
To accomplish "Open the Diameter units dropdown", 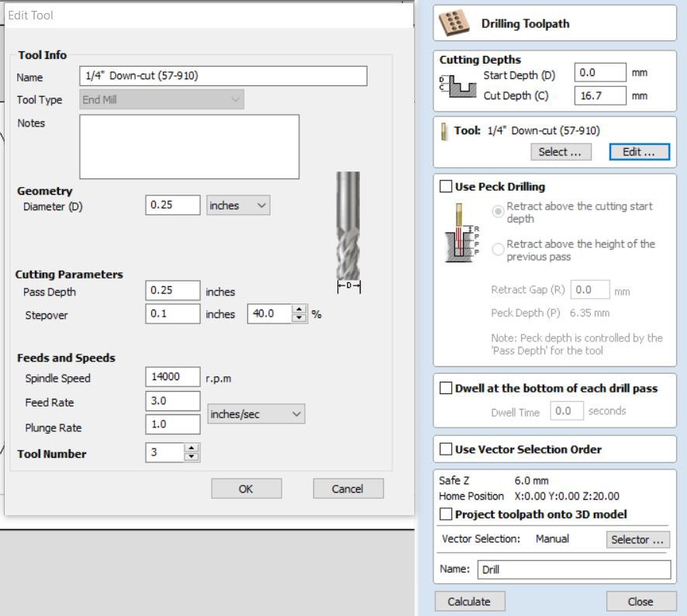I will [x=238, y=205].
